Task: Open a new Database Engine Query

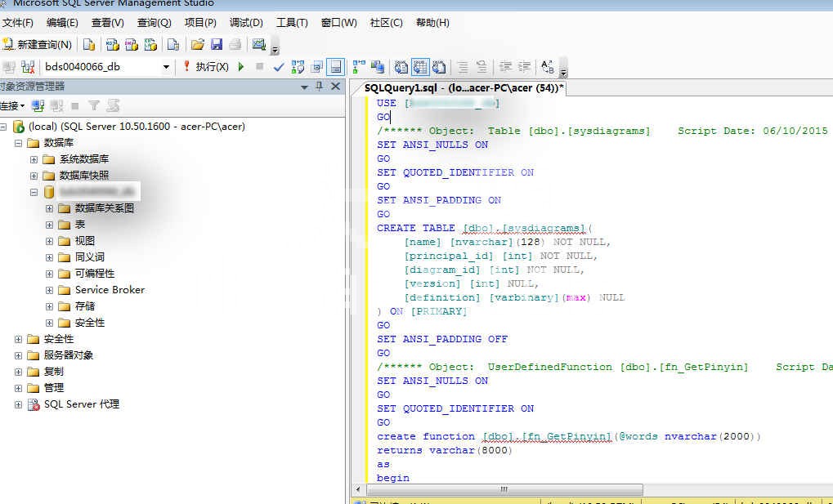Action: [x=89, y=45]
